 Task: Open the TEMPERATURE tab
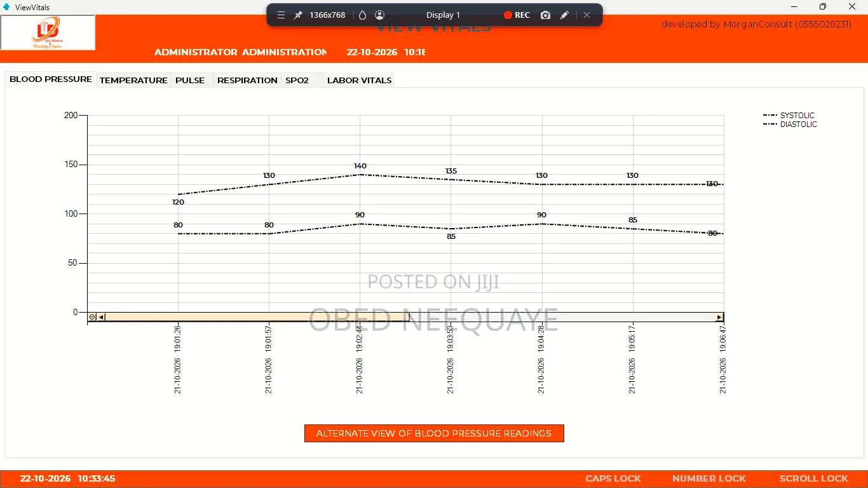point(133,80)
